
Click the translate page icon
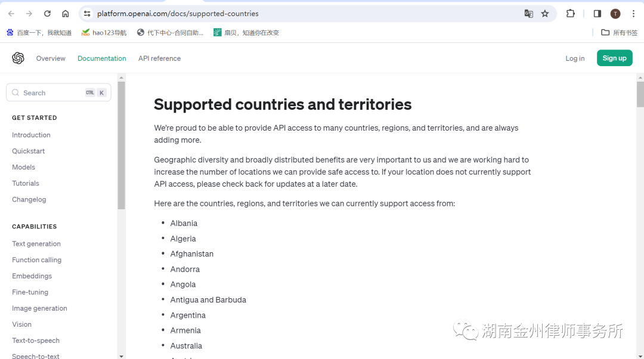point(528,14)
